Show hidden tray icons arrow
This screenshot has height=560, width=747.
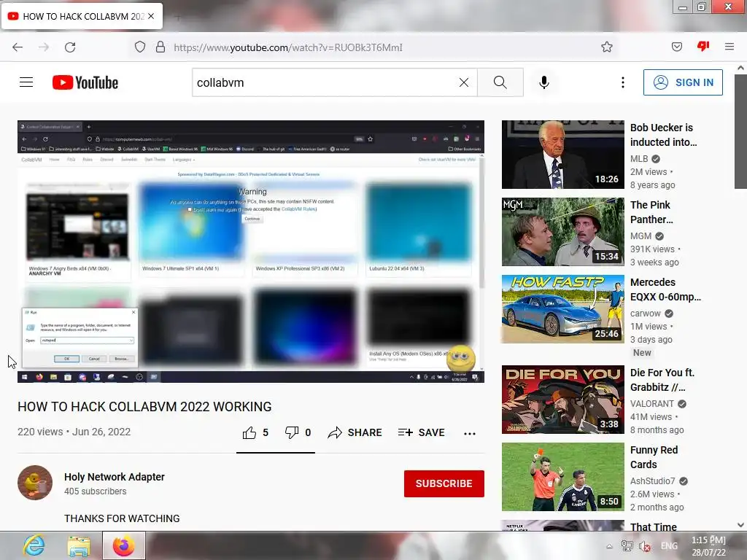(609, 546)
